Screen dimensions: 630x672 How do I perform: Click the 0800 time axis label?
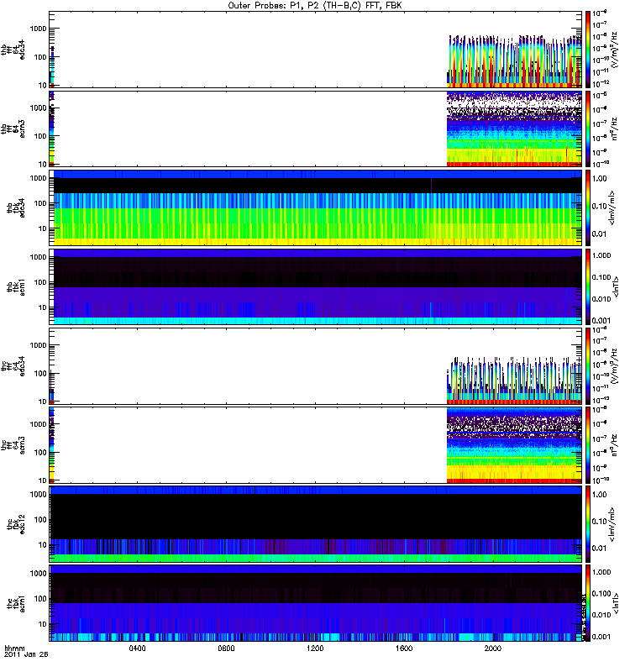click(x=226, y=648)
